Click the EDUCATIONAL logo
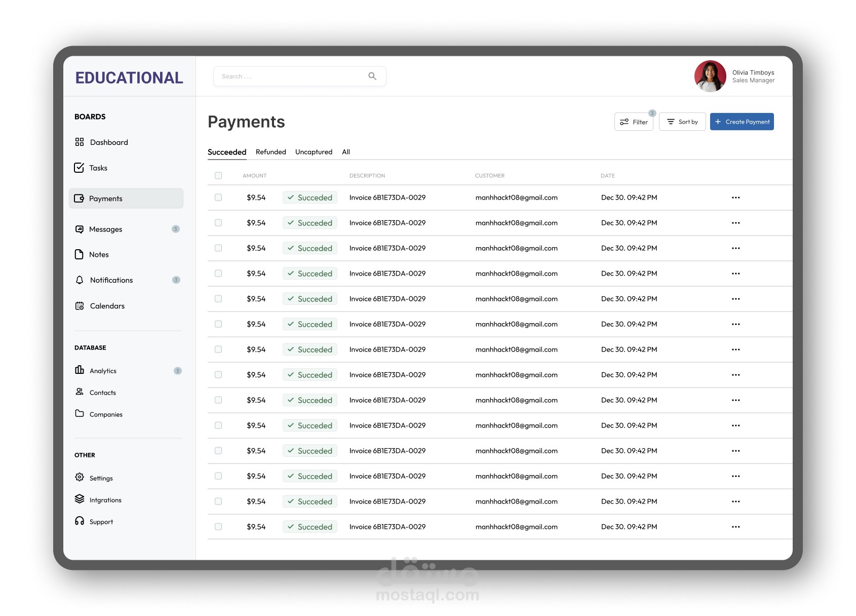Screen dimensions: 856x616 pyautogui.click(x=129, y=78)
